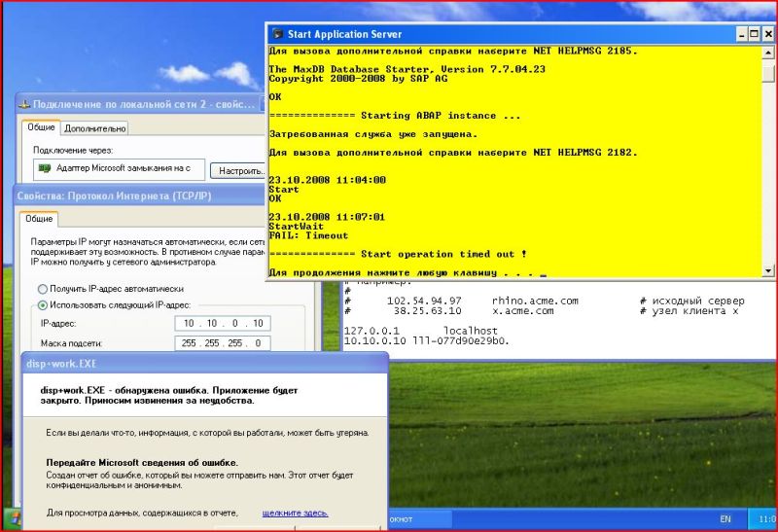The image size is (778, 532).
Task: Click the '10.10.0.10' hosts entry in Notepad
Action: click(426, 341)
